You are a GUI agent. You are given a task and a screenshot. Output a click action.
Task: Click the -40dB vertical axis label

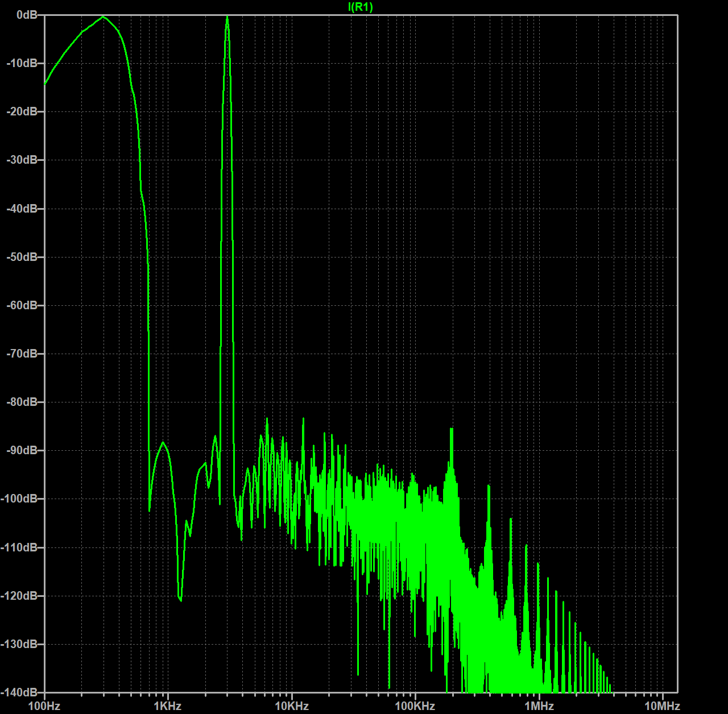22,209
